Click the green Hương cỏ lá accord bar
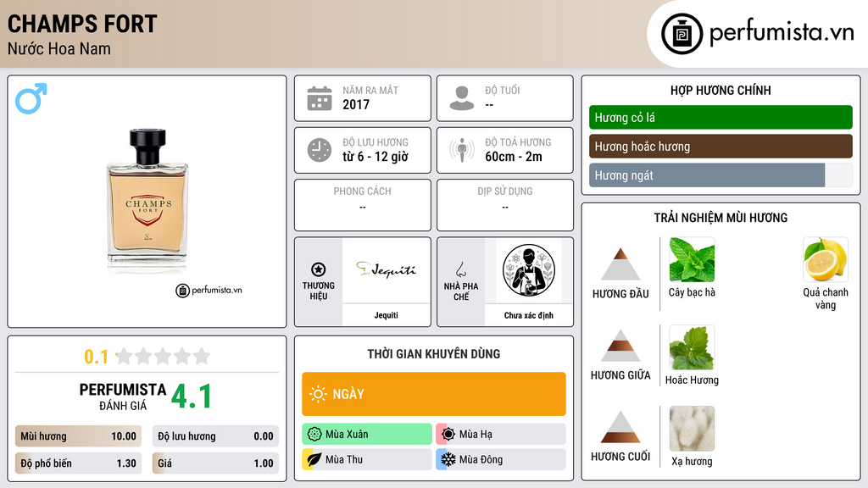Image resolution: width=868 pixels, height=488 pixels. point(721,117)
